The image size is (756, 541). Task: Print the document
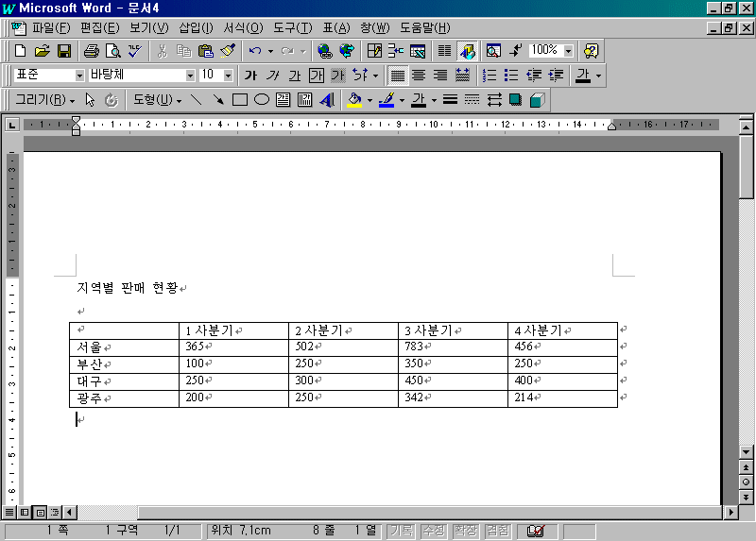[91, 51]
